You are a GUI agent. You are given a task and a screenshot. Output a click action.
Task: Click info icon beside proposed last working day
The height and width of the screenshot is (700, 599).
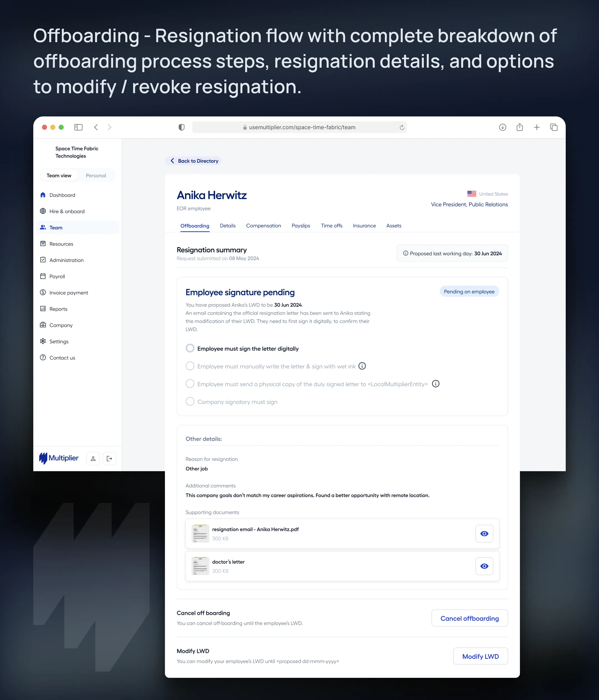coord(406,253)
